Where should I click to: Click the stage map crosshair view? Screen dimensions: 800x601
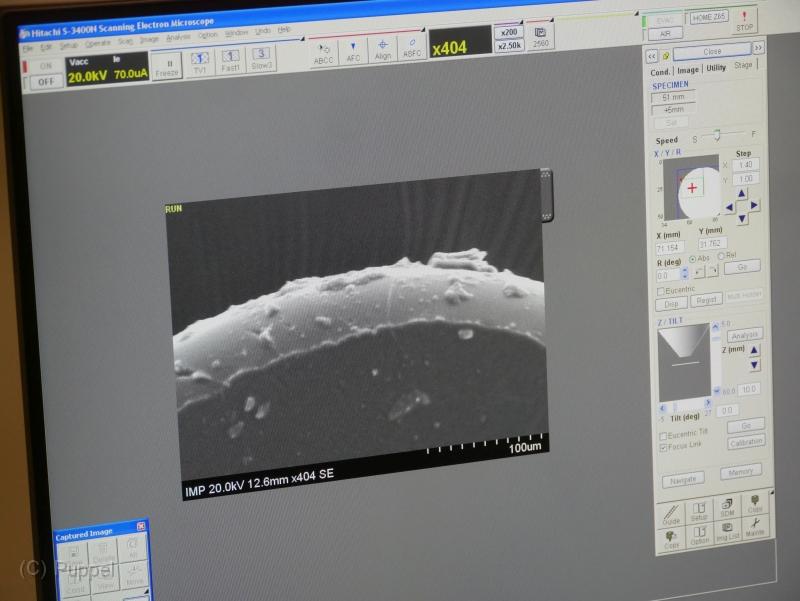(691, 188)
